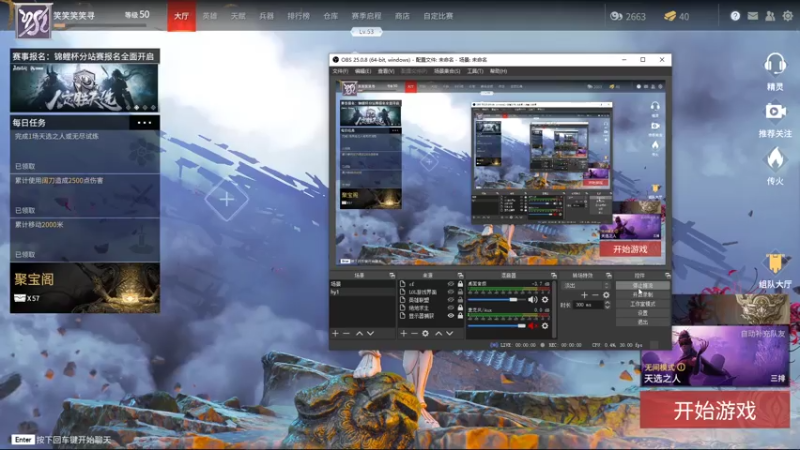Adjust the 300 ms transition duration stepper

click(607, 305)
